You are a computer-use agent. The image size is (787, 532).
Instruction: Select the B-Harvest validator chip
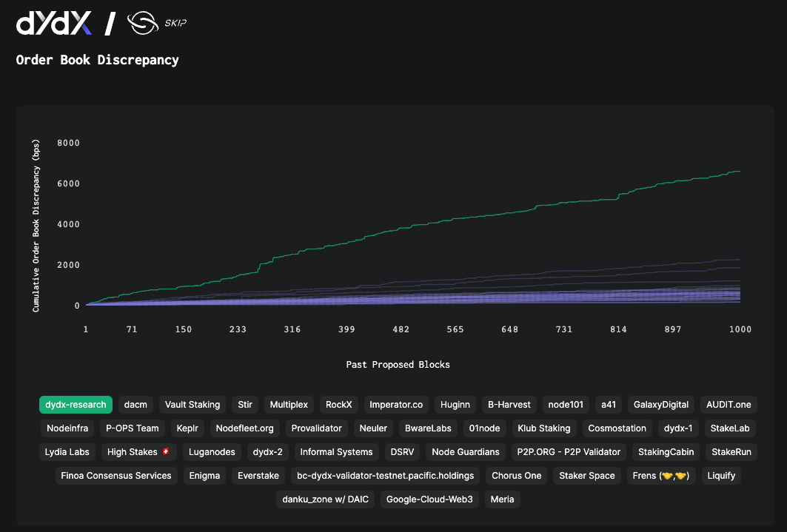point(509,405)
